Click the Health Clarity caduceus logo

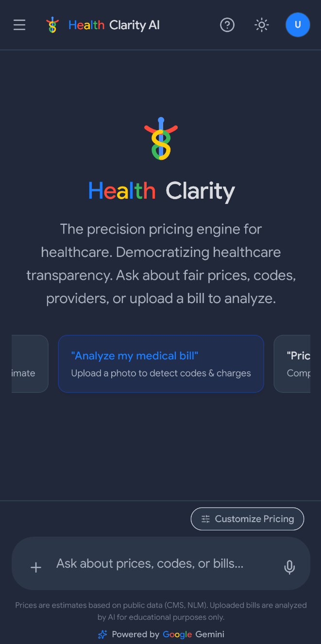[52, 25]
